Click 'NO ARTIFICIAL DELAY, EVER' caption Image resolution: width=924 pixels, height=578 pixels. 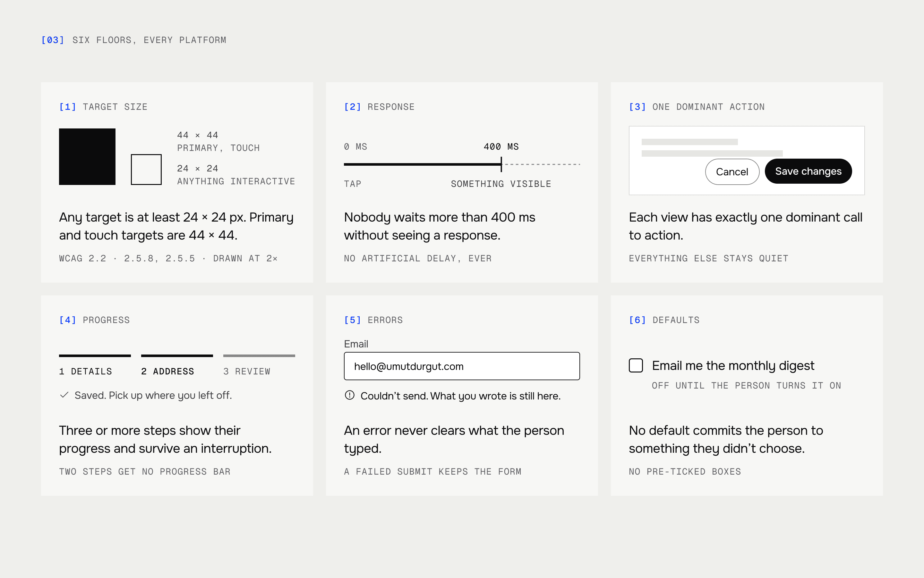pos(418,259)
